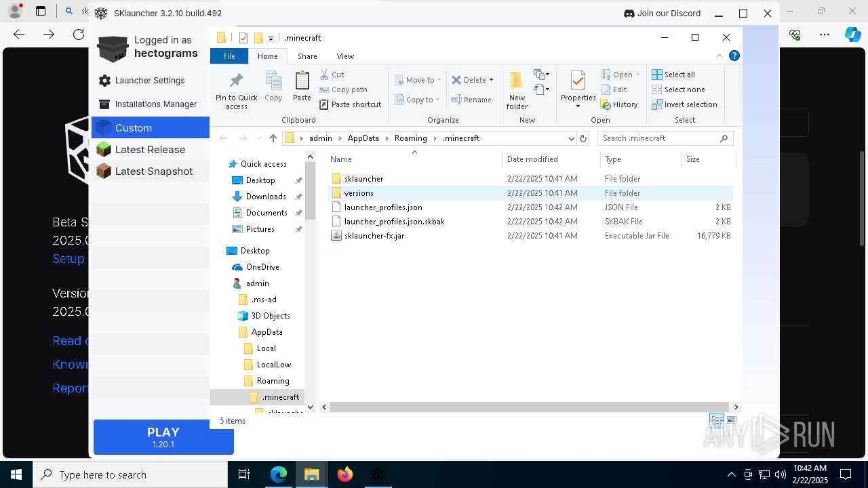Viewport: 868px width, 488px height.
Task: Click Join our Discord link
Action: pyautogui.click(x=662, y=14)
